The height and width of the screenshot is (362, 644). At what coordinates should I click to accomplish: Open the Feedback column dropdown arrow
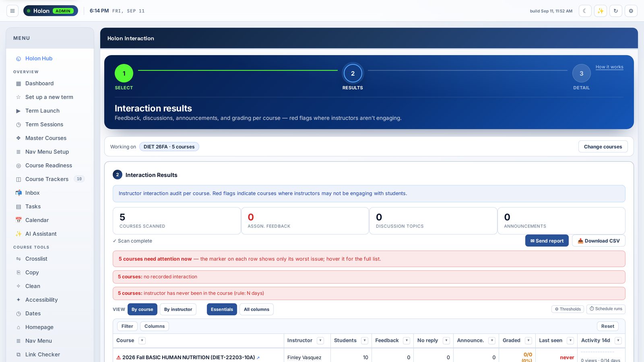407,341
